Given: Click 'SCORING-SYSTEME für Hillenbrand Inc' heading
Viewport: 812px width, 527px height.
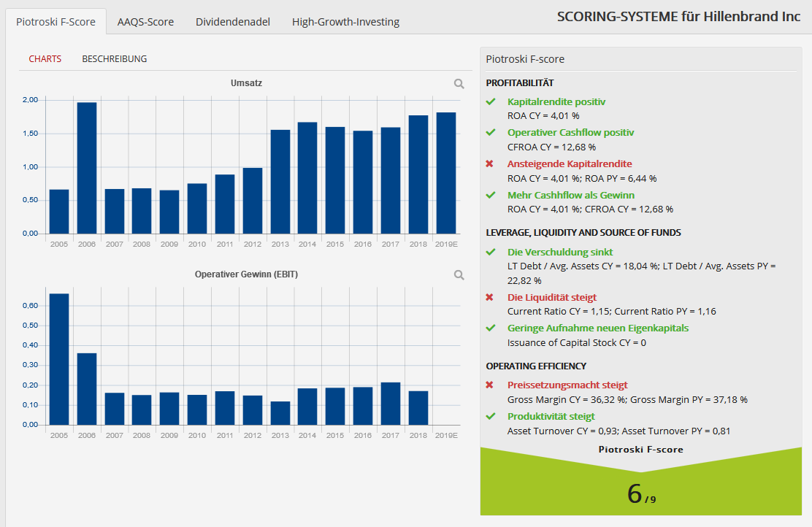Looking at the screenshot, I should (x=679, y=17).
